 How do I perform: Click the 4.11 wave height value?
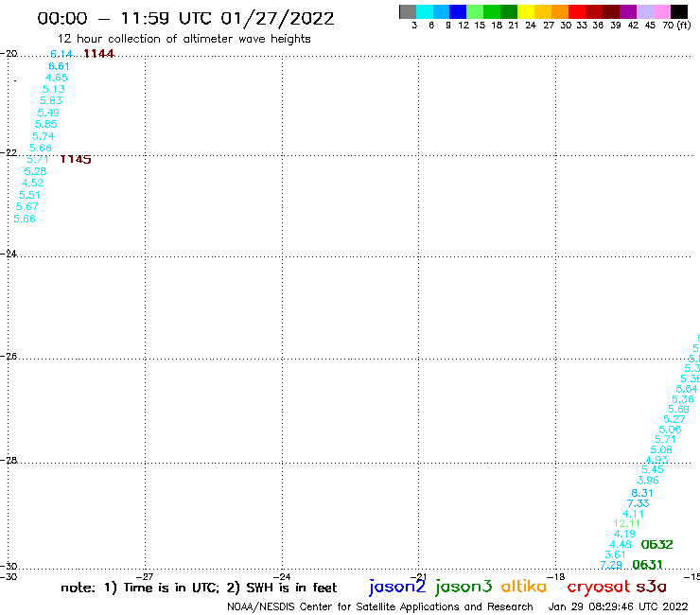[x=634, y=514]
